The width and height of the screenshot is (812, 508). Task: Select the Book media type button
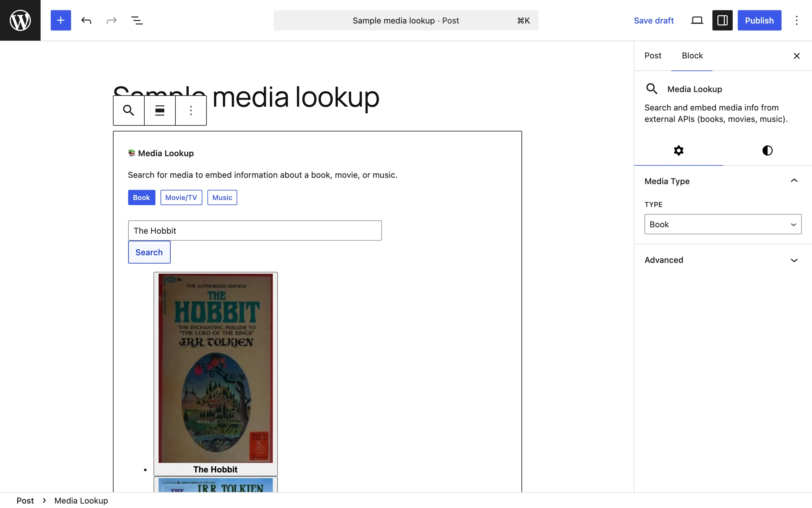141,197
